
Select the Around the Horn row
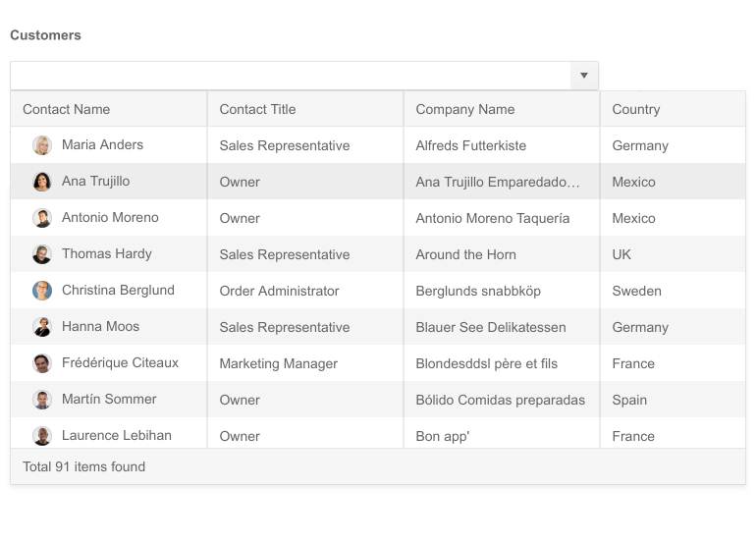[466, 254]
